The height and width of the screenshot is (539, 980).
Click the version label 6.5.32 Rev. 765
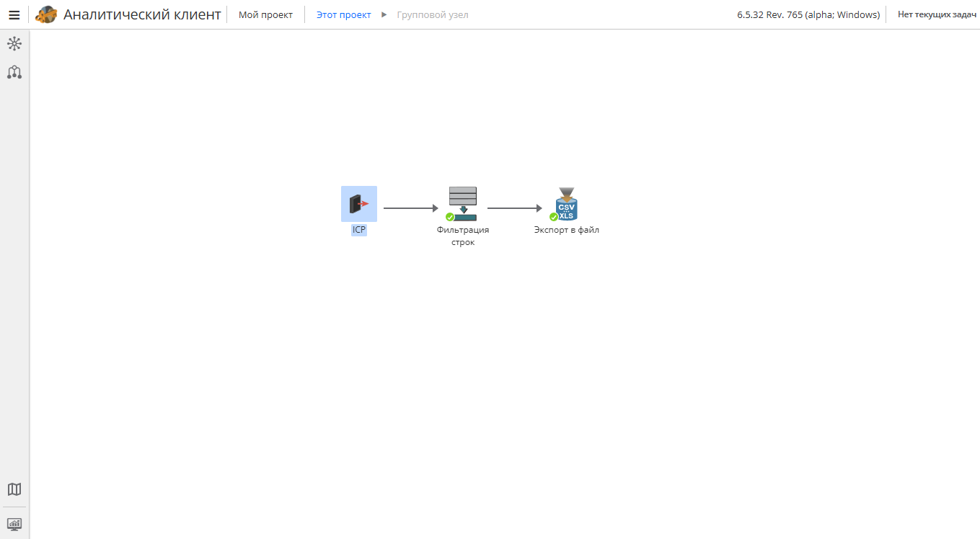coord(808,15)
